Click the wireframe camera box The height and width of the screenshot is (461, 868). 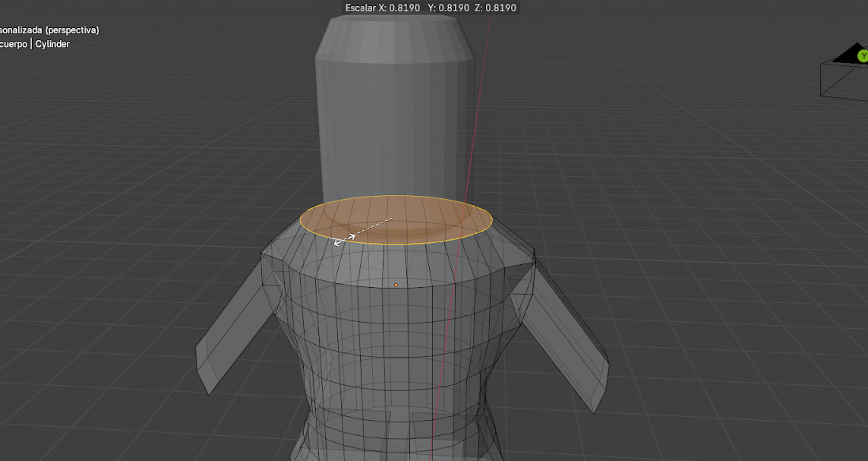point(843,80)
